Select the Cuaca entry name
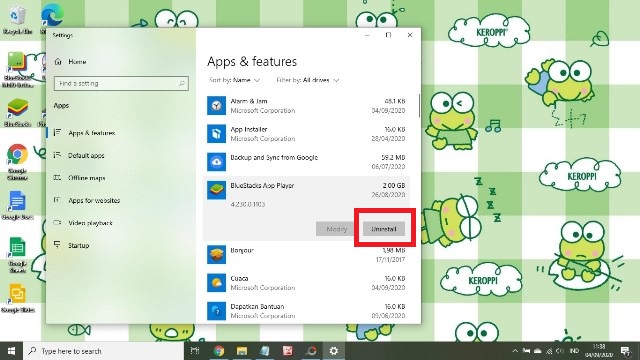Image resolution: width=640 pixels, height=360 pixels. tap(239, 278)
